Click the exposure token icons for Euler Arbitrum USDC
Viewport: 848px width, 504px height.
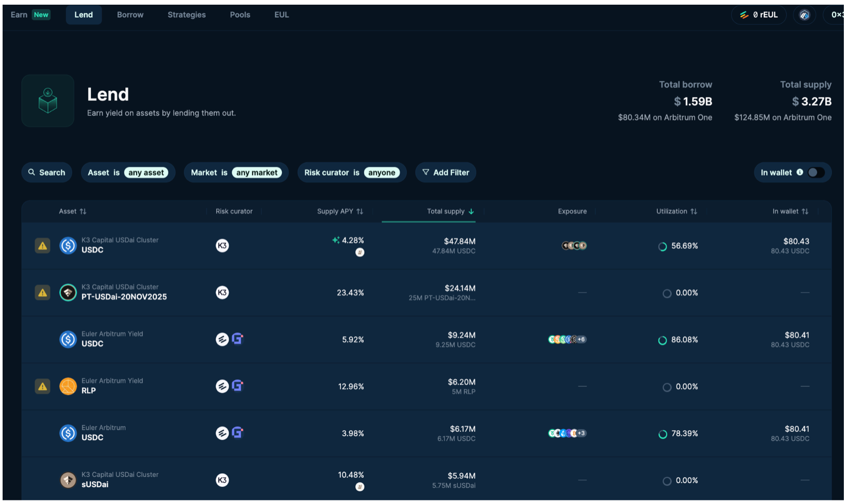567,433
